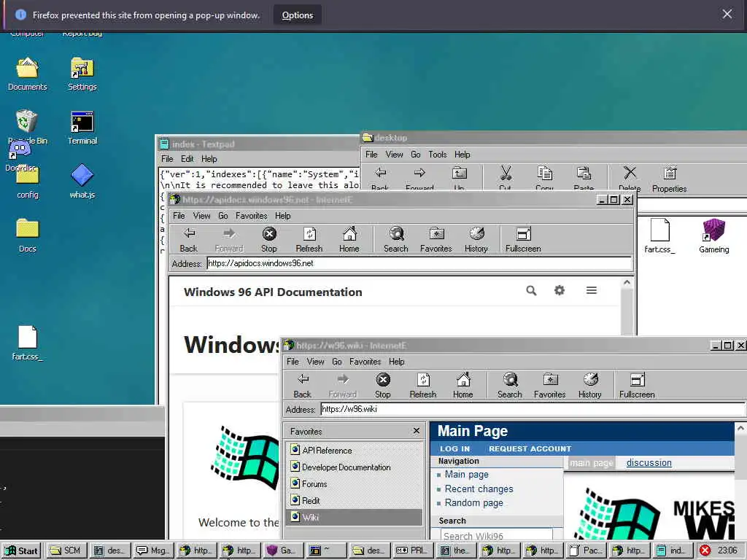
Task: Switch to the Msg taskbar item
Action: point(153,551)
